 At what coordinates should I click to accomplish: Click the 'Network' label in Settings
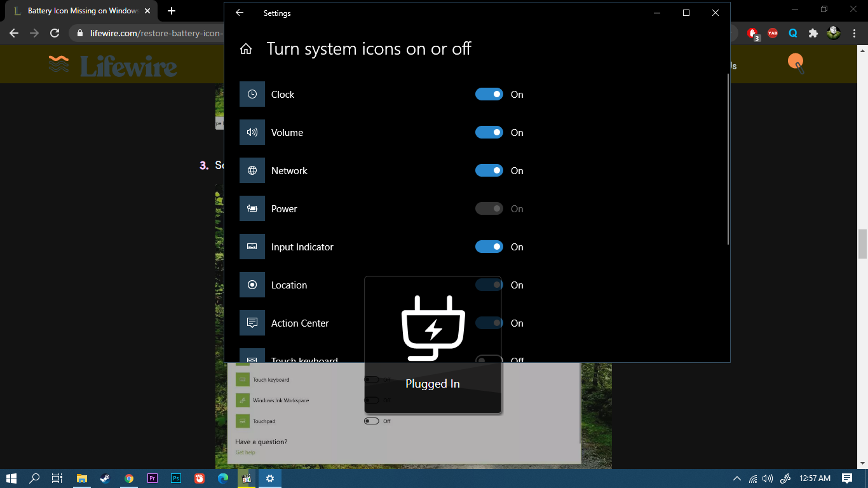click(x=289, y=170)
